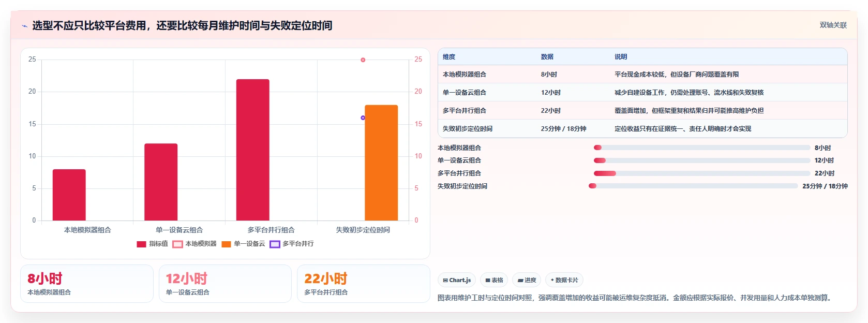Click the 数据 column header

547,57
